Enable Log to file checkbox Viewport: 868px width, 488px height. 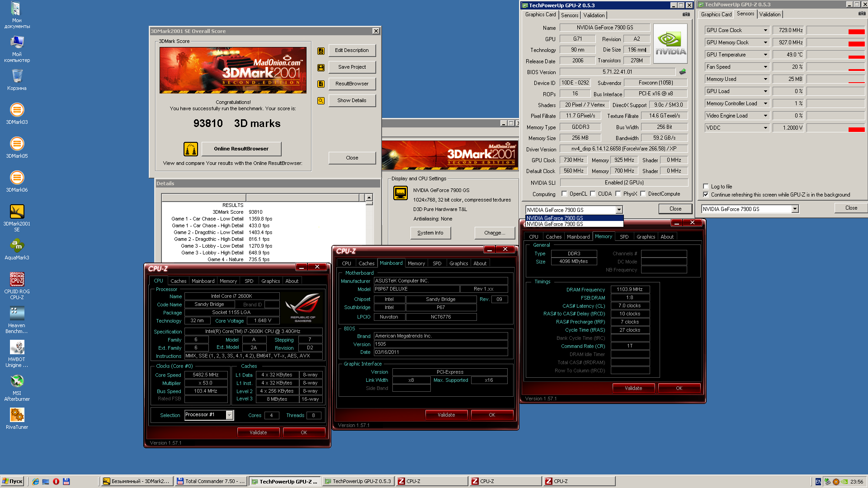[x=706, y=186]
